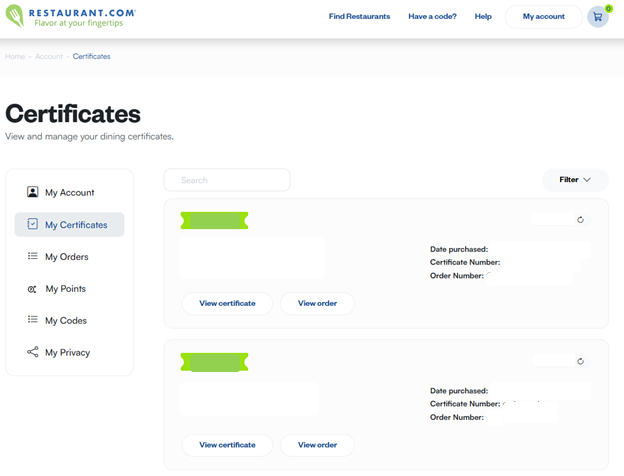
Task: Select My Codes in sidebar menu
Action: [x=70, y=320]
